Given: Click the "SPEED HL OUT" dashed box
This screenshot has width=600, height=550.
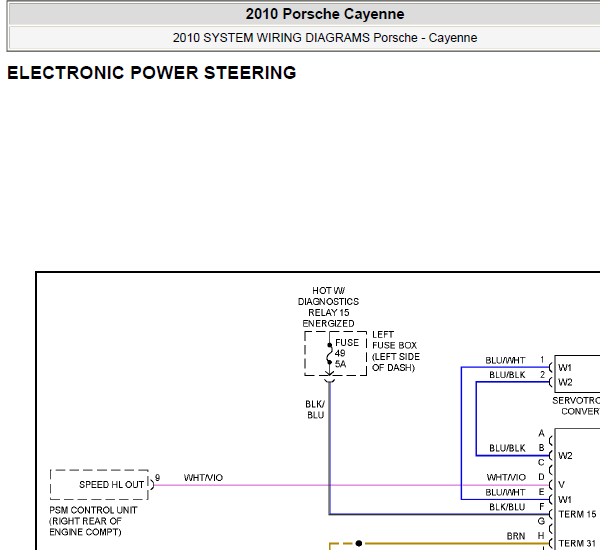Looking at the screenshot, I should [99, 485].
